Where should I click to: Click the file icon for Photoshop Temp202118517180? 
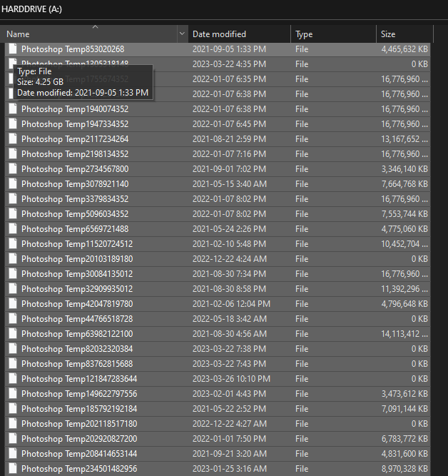[13, 423]
